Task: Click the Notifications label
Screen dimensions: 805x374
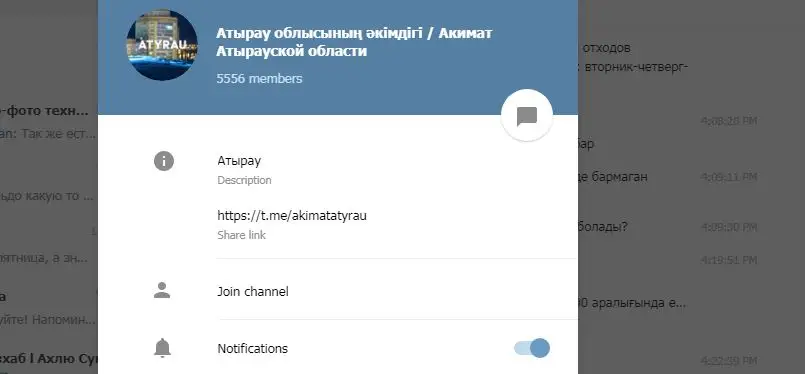Action: (x=253, y=348)
